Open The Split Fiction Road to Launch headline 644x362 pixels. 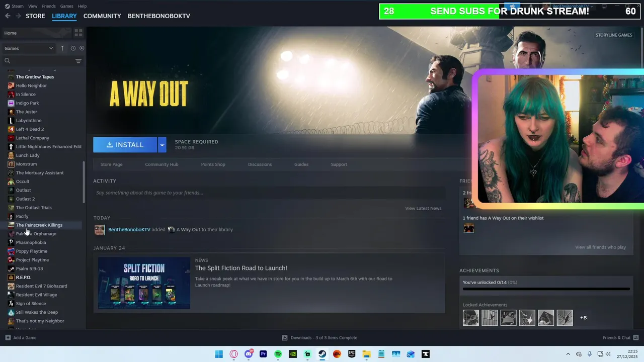(241, 268)
